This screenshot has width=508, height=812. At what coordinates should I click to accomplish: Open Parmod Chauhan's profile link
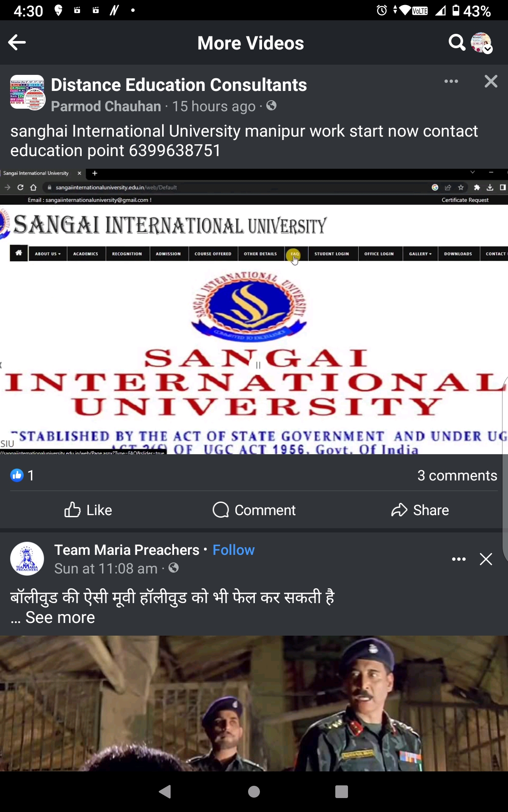pos(106,106)
